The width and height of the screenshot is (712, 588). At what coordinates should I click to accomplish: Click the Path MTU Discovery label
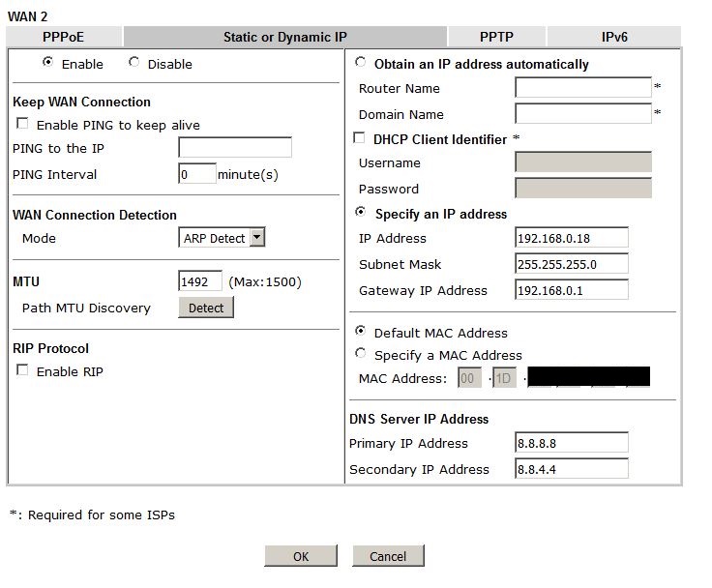86,308
